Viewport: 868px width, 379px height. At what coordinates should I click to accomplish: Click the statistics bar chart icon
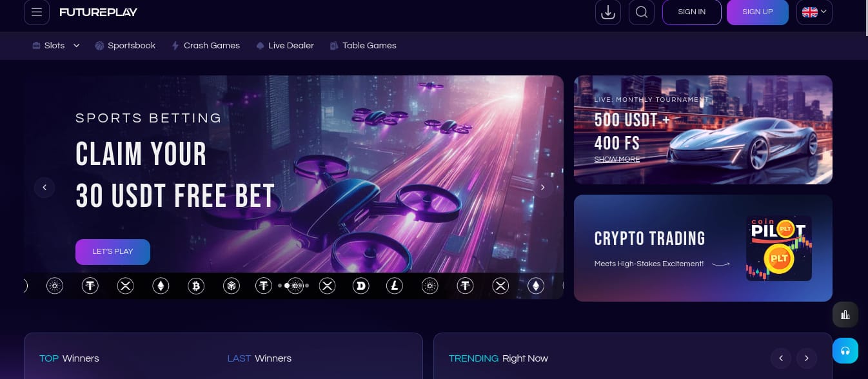click(845, 315)
